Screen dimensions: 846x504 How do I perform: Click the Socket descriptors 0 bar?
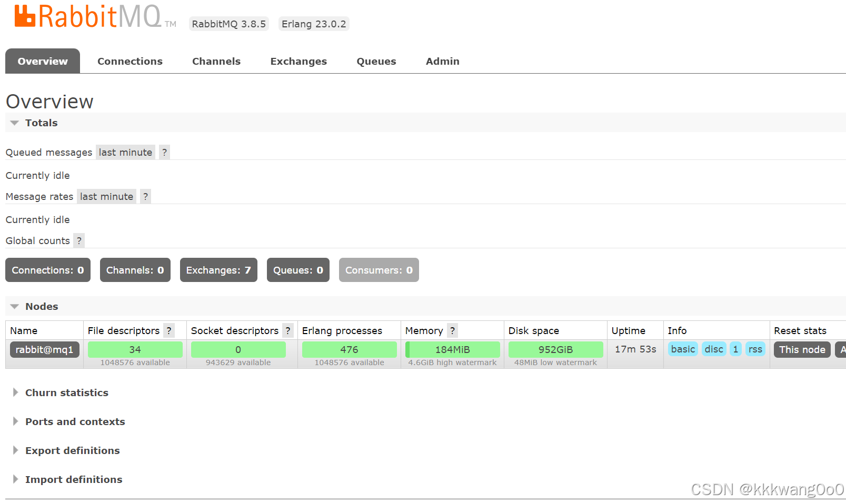(x=238, y=349)
